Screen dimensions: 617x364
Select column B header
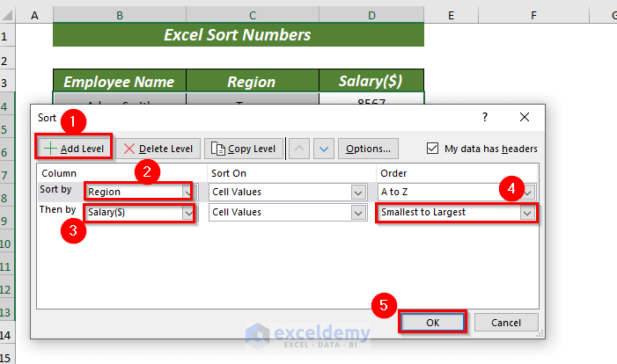click(119, 15)
